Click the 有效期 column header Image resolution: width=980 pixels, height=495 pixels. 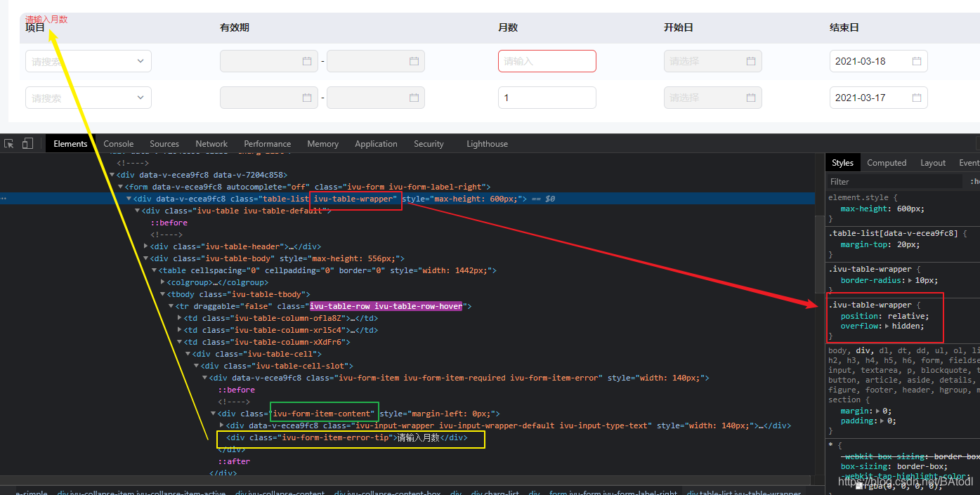click(235, 27)
